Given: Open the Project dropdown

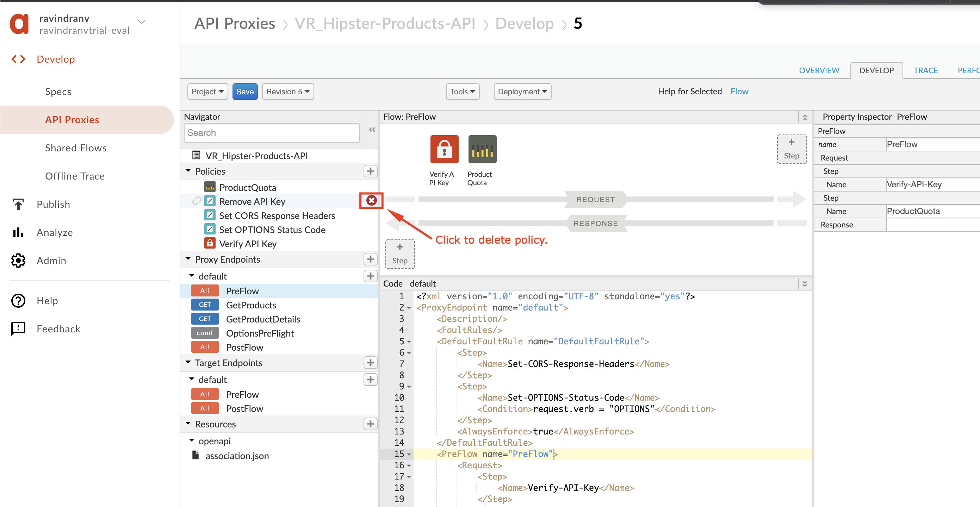Looking at the screenshot, I should tap(207, 92).
